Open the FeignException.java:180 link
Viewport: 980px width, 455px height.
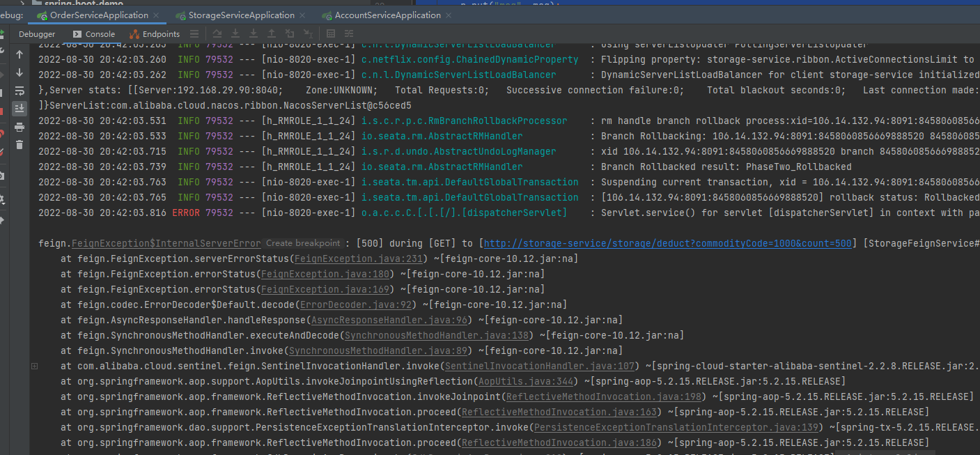pos(325,274)
